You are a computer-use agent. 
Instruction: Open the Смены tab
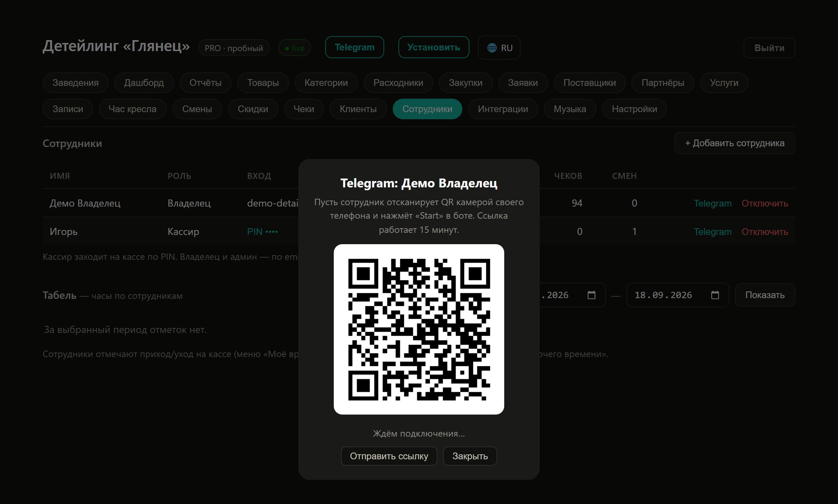tap(197, 109)
